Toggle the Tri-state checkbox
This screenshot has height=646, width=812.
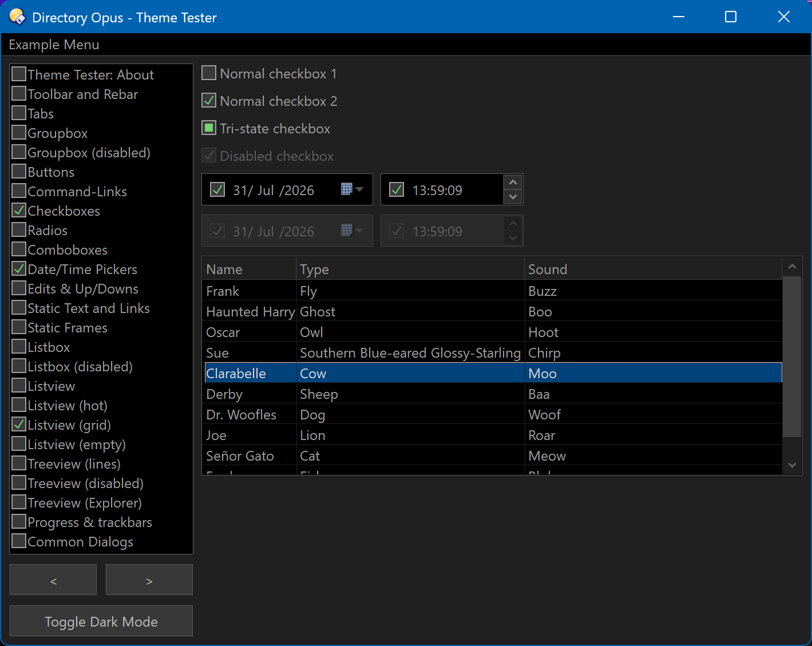[209, 128]
